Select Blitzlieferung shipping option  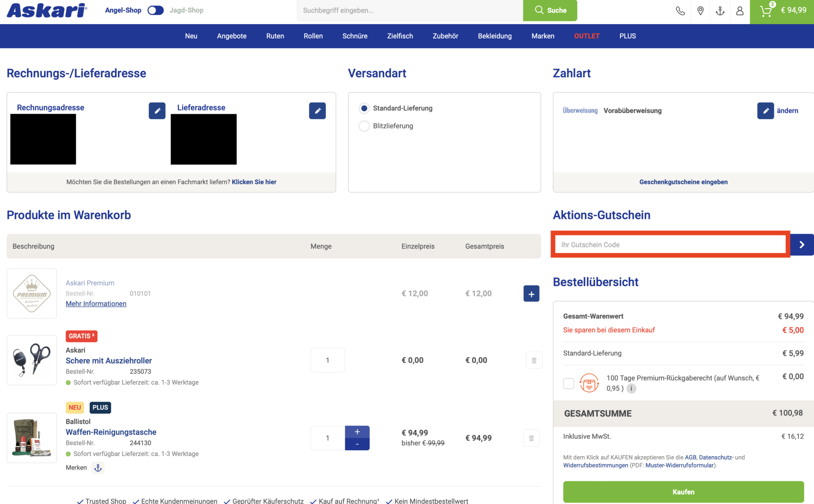tap(364, 126)
